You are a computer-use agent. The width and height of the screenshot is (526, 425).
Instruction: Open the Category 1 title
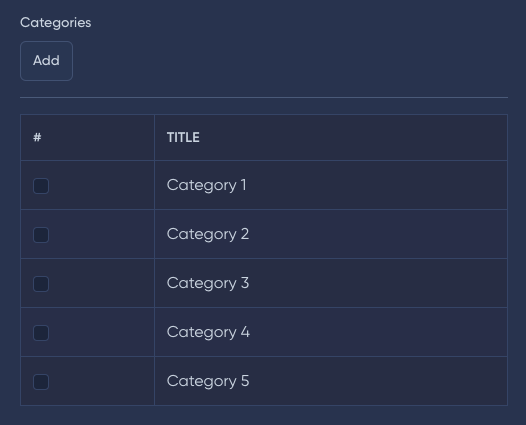[207, 185]
